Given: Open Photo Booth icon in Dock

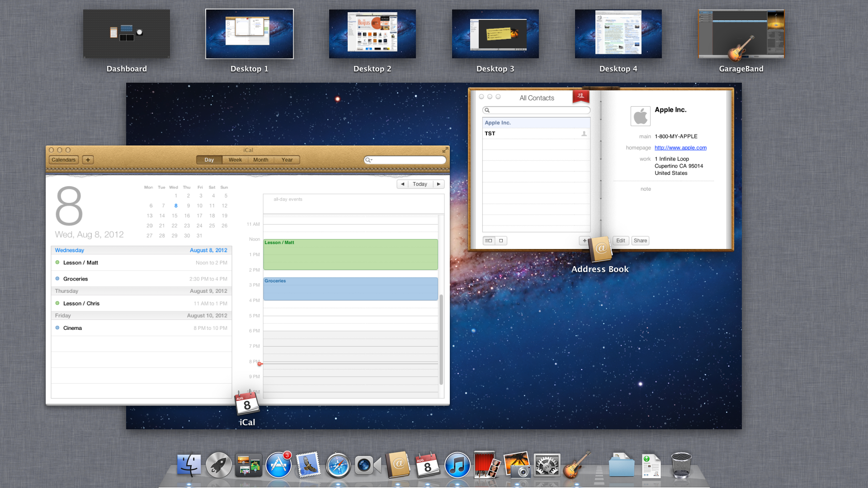Looking at the screenshot, I should coord(487,465).
